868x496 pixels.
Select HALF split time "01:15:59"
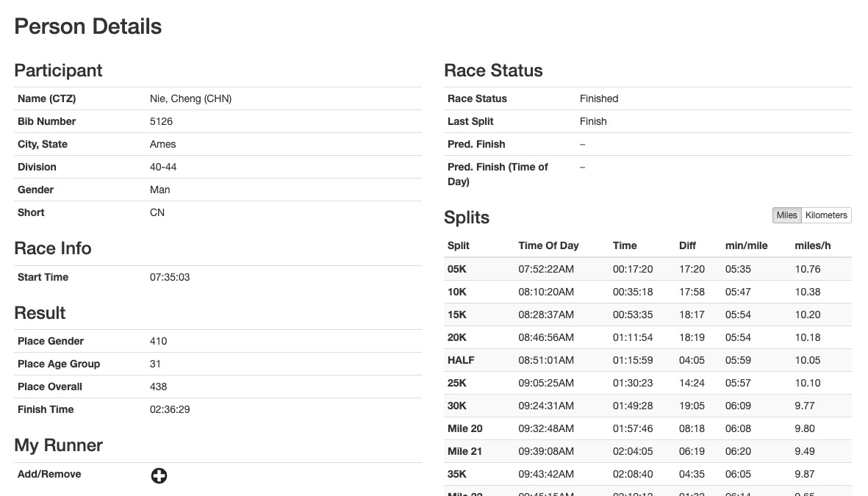pos(633,360)
